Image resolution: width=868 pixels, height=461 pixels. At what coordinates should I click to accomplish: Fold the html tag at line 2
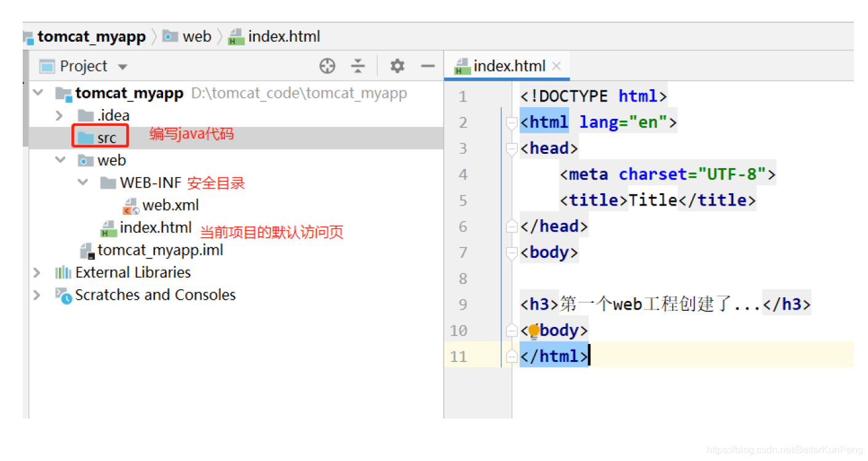pos(511,122)
